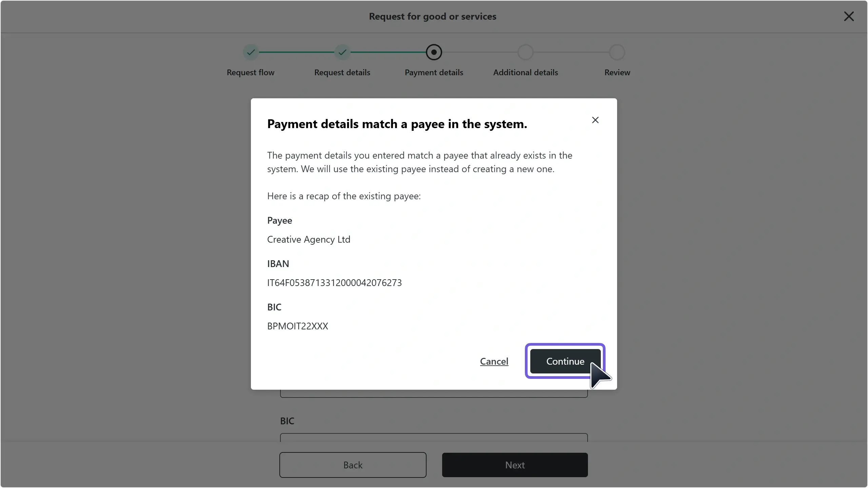Click the Request for good or services title

tap(433, 16)
